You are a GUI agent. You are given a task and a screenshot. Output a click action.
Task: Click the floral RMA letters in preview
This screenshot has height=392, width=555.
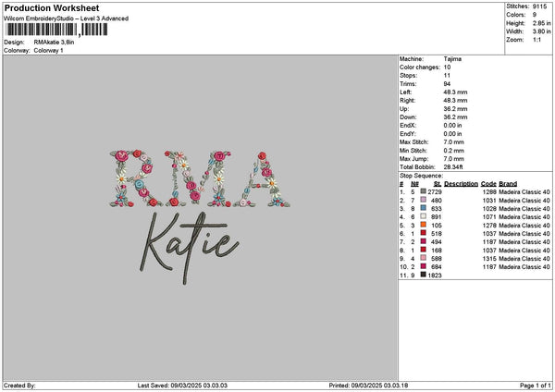point(198,175)
